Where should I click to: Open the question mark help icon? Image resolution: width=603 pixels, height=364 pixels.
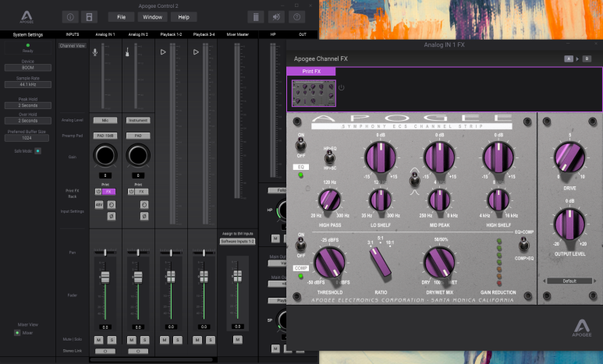click(x=296, y=17)
